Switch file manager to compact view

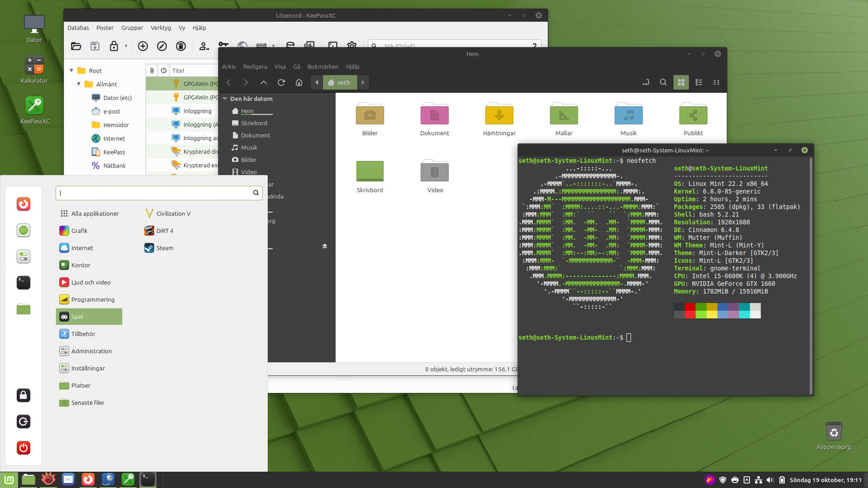716,83
